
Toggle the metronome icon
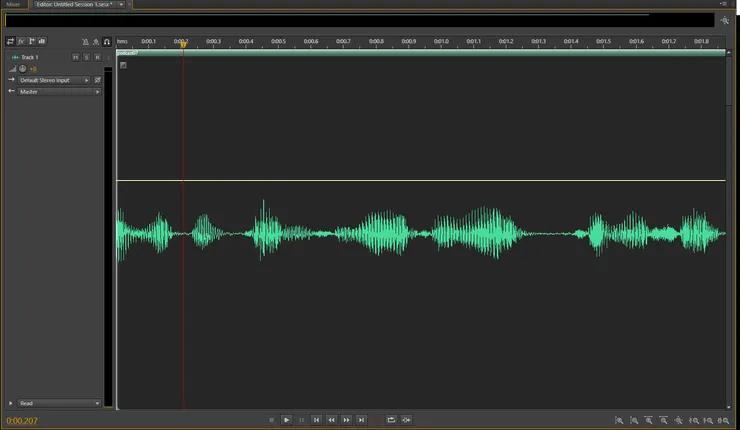(x=86, y=42)
